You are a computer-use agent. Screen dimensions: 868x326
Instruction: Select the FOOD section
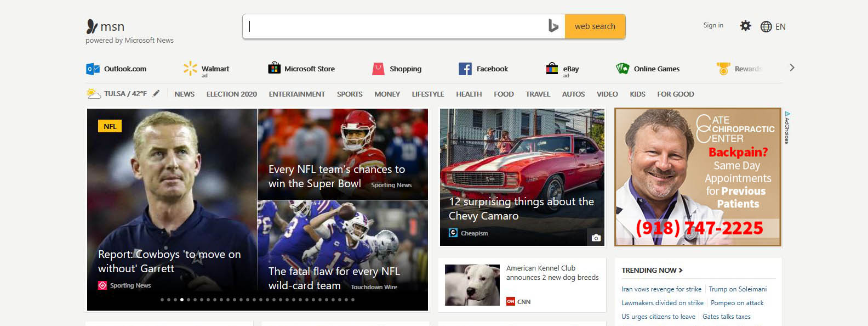(504, 94)
